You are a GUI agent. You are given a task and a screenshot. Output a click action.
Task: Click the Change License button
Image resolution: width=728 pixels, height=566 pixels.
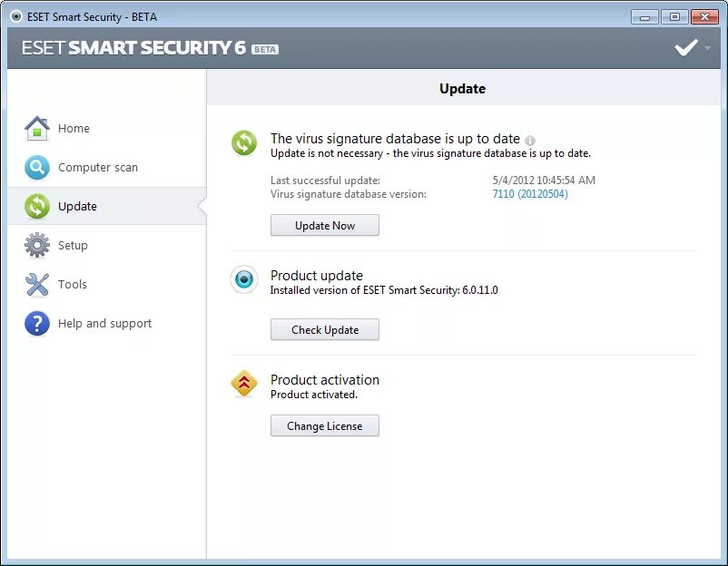pos(324,426)
